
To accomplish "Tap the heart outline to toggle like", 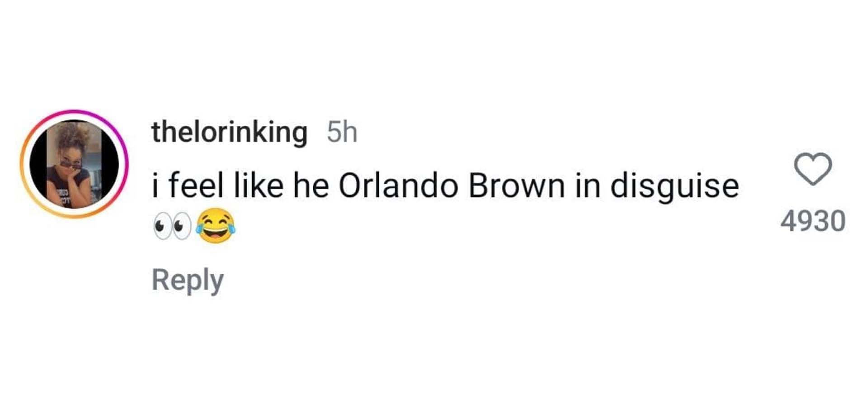I will [813, 169].
